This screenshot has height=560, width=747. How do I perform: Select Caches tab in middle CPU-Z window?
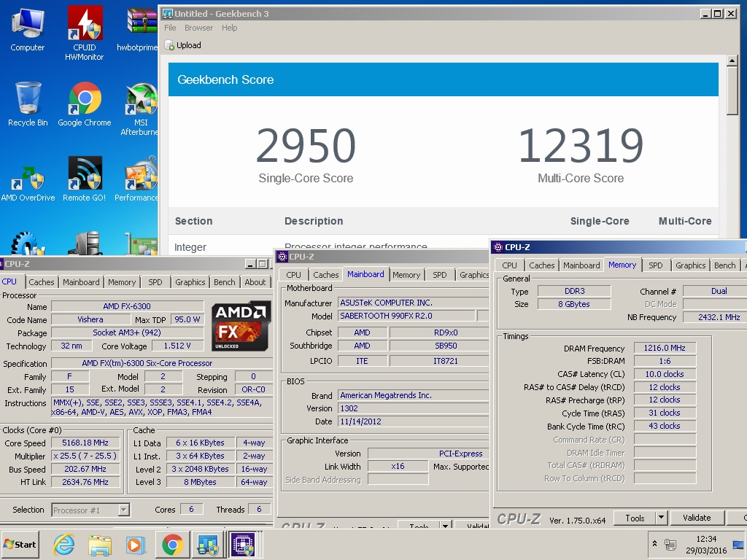(326, 275)
